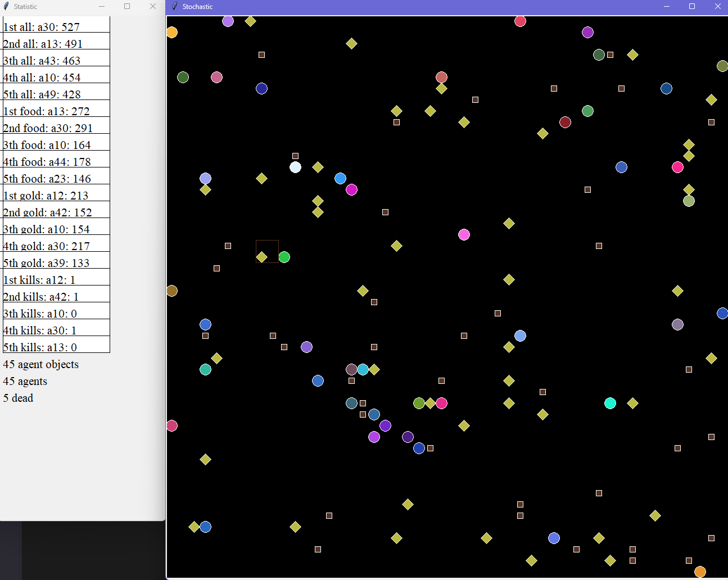The image size is (728, 580).
Task: Minimize the Statistic window
Action: [x=102, y=6]
